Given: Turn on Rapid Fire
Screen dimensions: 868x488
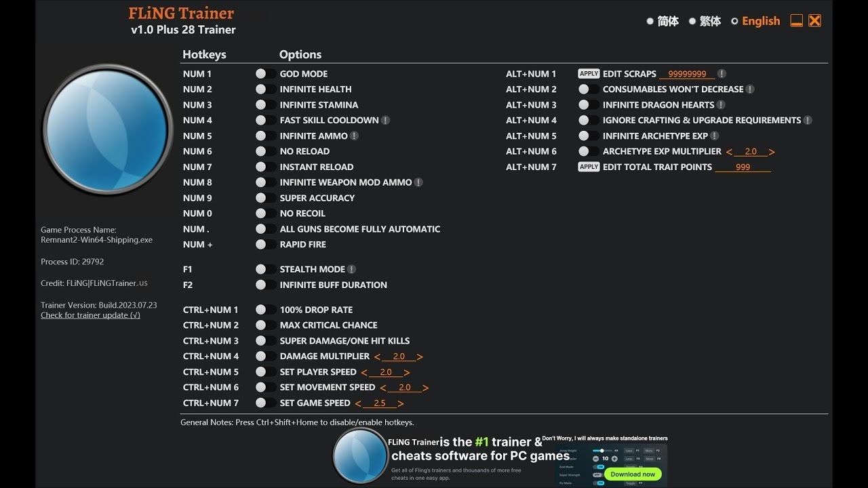Looking at the screenshot, I should click(266, 245).
